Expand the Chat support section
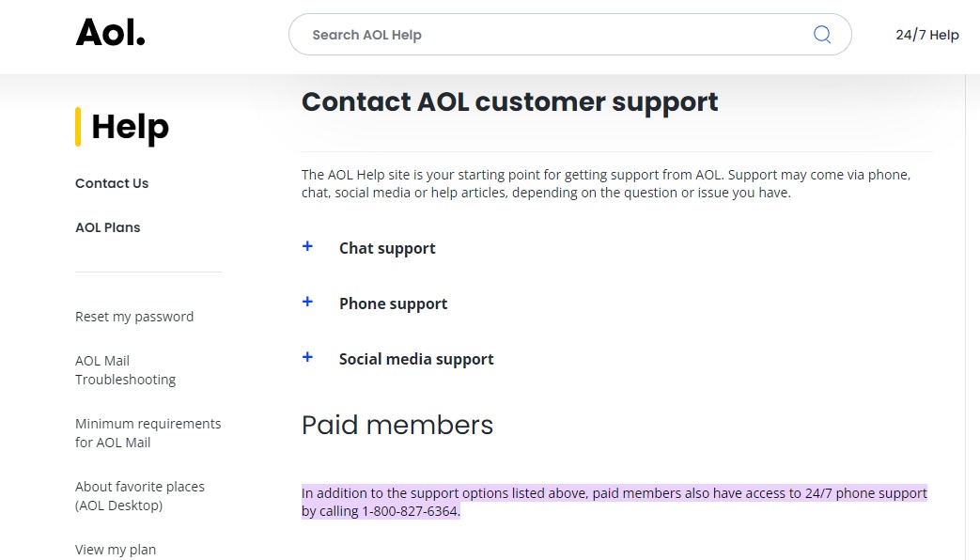The image size is (980, 560). pyautogui.click(x=387, y=248)
